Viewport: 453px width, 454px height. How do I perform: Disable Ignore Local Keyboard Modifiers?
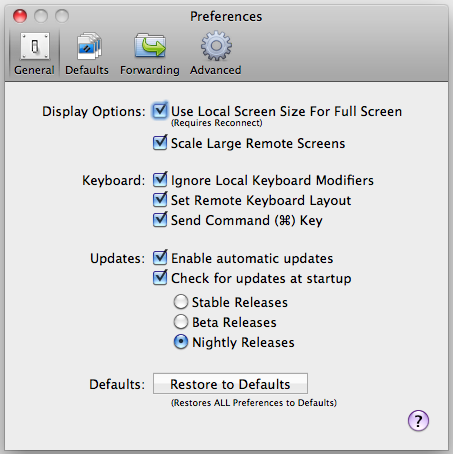160,179
